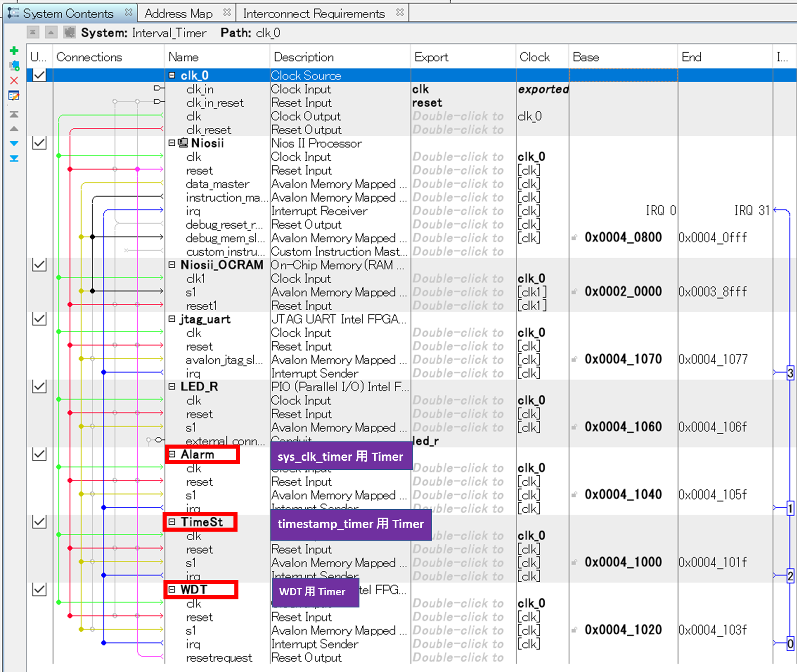This screenshot has height=672, width=797.
Task: Close the Address Map tab
Action: (x=227, y=13)
